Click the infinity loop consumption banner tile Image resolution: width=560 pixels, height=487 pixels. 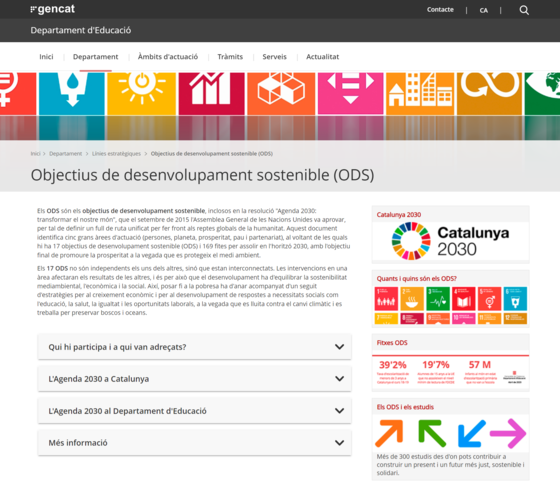pyautogui.click(x=489, y=94)
